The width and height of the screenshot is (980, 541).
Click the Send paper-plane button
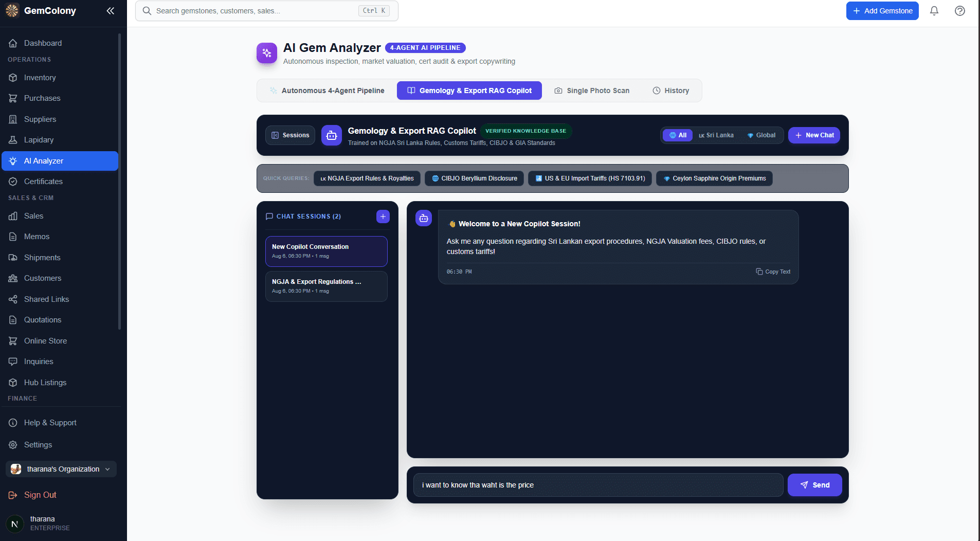pyautogui.click(x=815, y=485)
